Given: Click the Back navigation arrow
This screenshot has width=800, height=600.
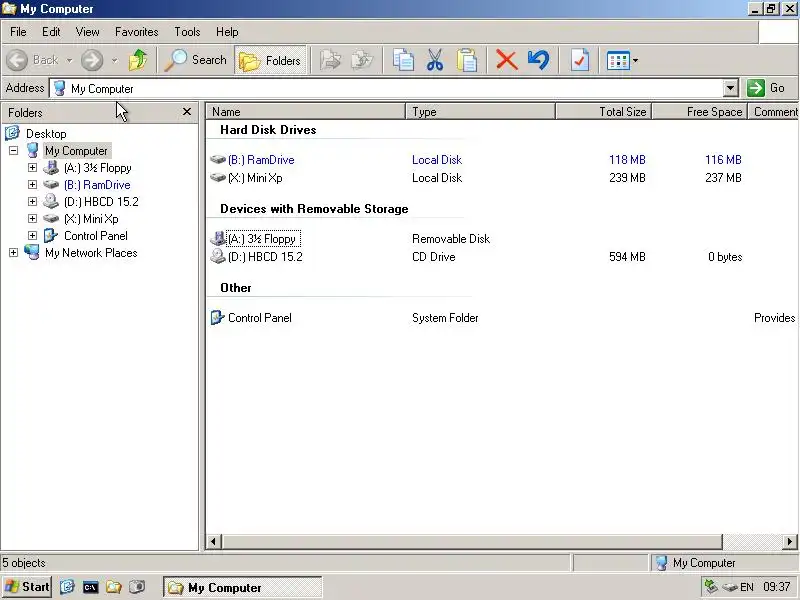Looking at the screenshot, I should pos(17,60).
